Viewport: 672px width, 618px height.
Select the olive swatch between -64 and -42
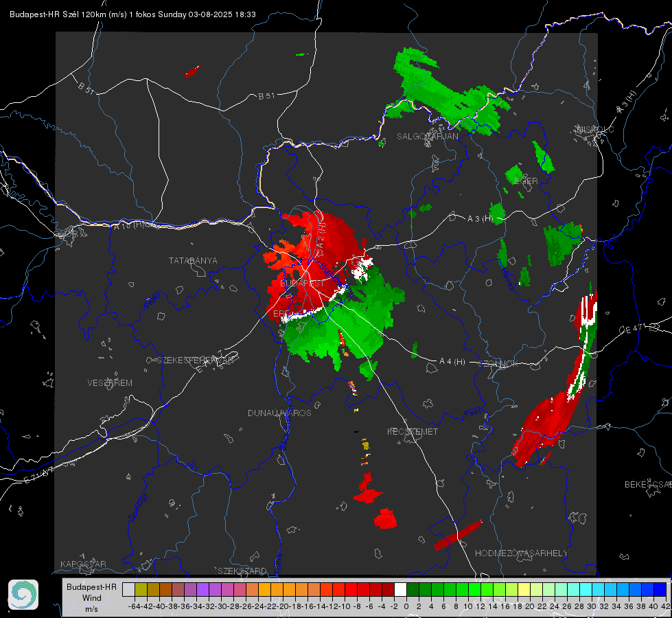click(141, 590)
